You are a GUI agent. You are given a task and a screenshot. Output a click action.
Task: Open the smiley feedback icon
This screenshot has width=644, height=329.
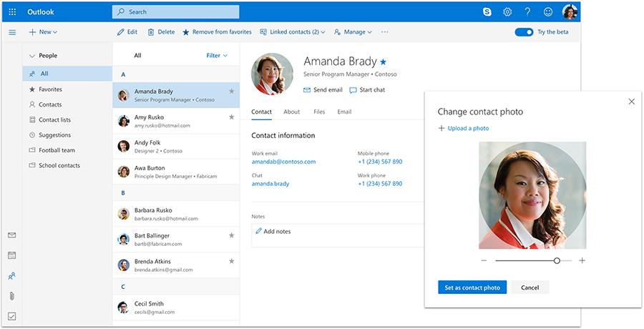(x=548, y=12)
